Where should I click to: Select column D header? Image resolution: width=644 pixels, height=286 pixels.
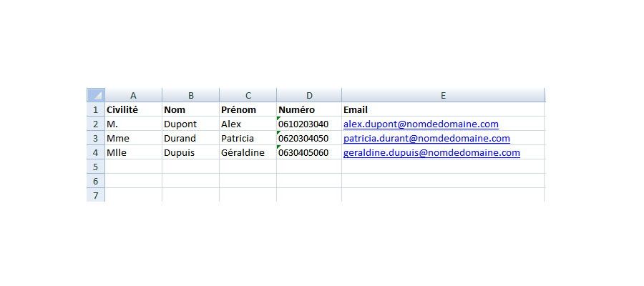tap(309, 95)
